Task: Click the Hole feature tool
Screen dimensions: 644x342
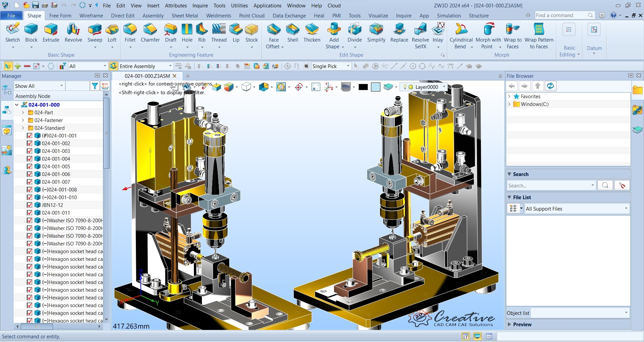Action: pyautogui.click(x=187, y=33)
